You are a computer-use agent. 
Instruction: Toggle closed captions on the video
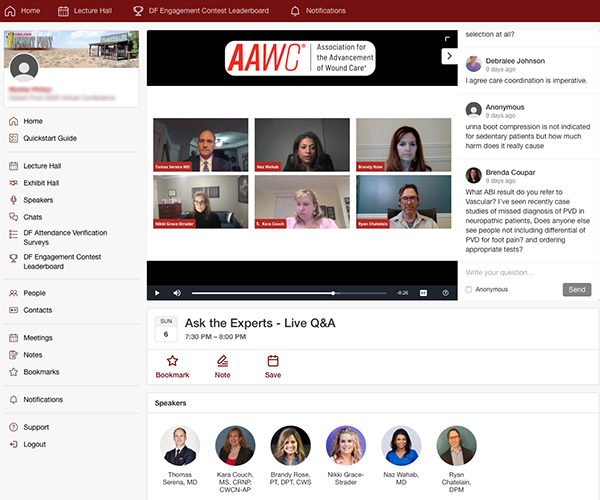(423, 293)
